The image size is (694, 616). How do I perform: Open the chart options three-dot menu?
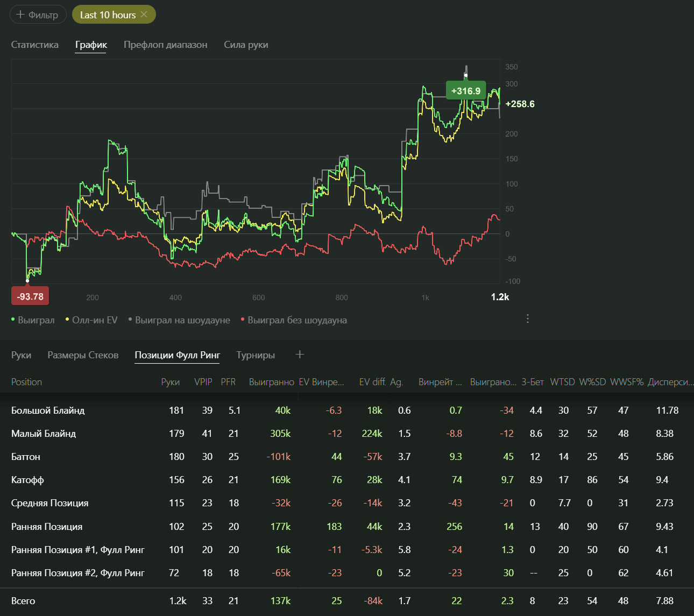pos(528,318)
